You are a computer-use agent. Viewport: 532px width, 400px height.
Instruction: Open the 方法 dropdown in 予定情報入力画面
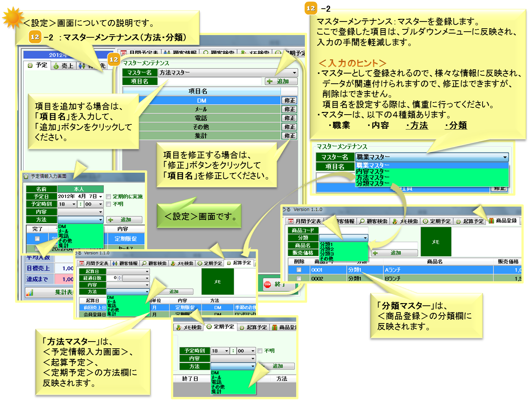80,219
